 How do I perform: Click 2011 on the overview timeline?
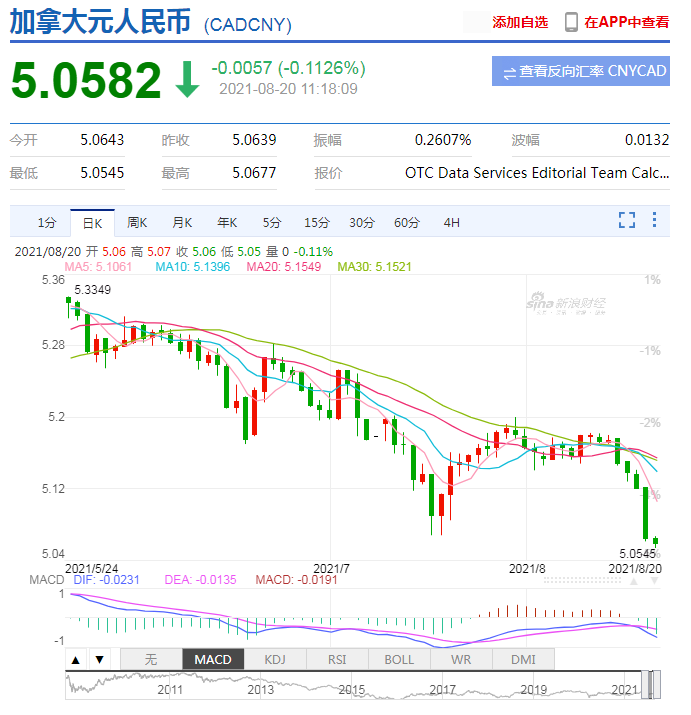(170, 689)
